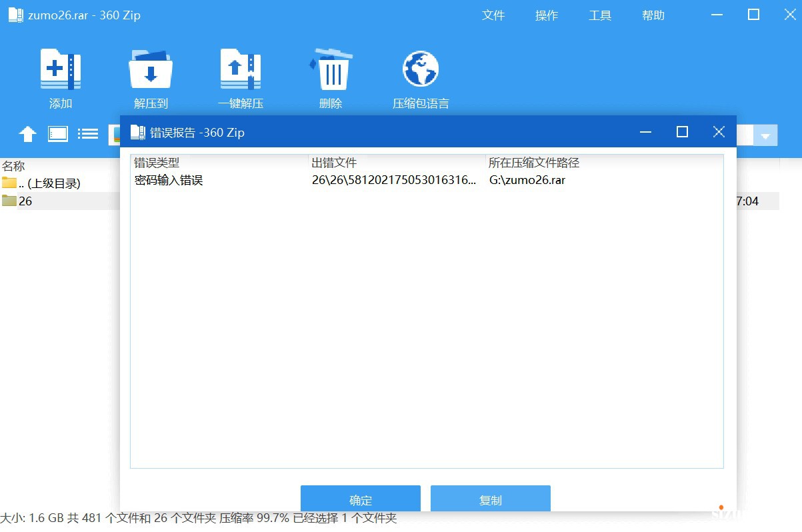
Task: Switch to the preview pane view icon
Action: click(x=58, y=134)
